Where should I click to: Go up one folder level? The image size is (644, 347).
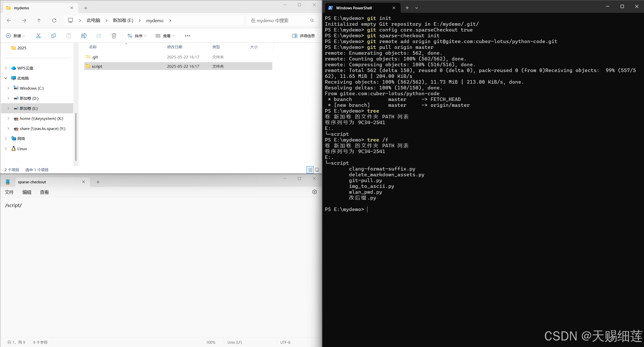[x=39, y=20]
